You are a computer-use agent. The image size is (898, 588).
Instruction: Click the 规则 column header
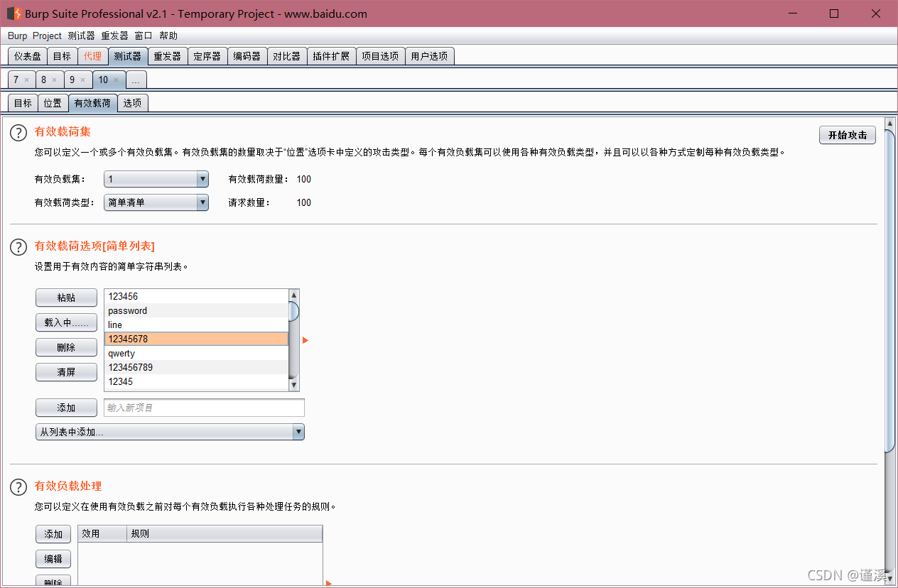[x=224, y=534]
